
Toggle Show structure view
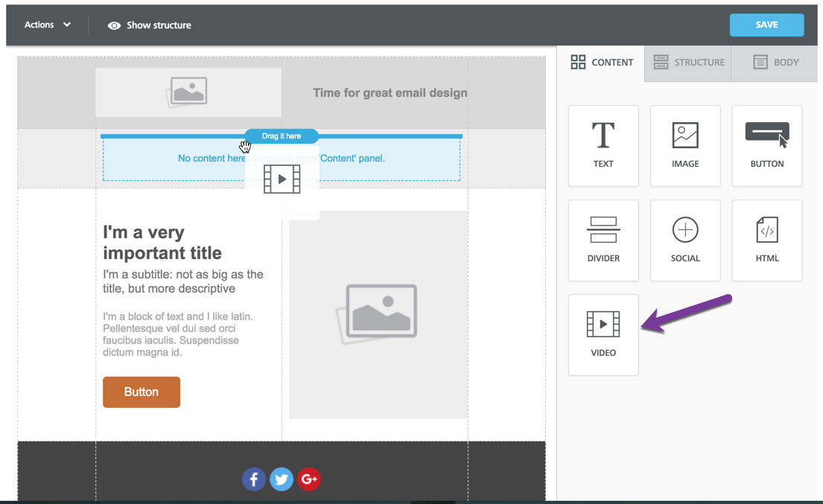pos(150,25)
